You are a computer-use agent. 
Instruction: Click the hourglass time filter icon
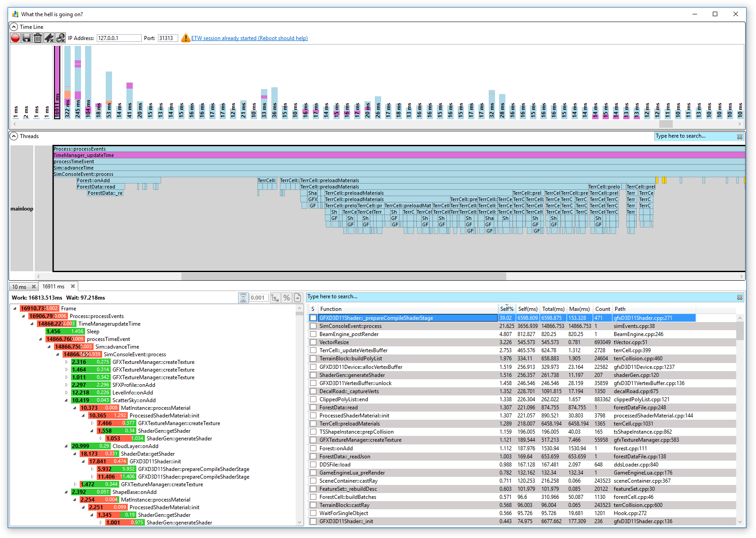(x=243, y=298)
